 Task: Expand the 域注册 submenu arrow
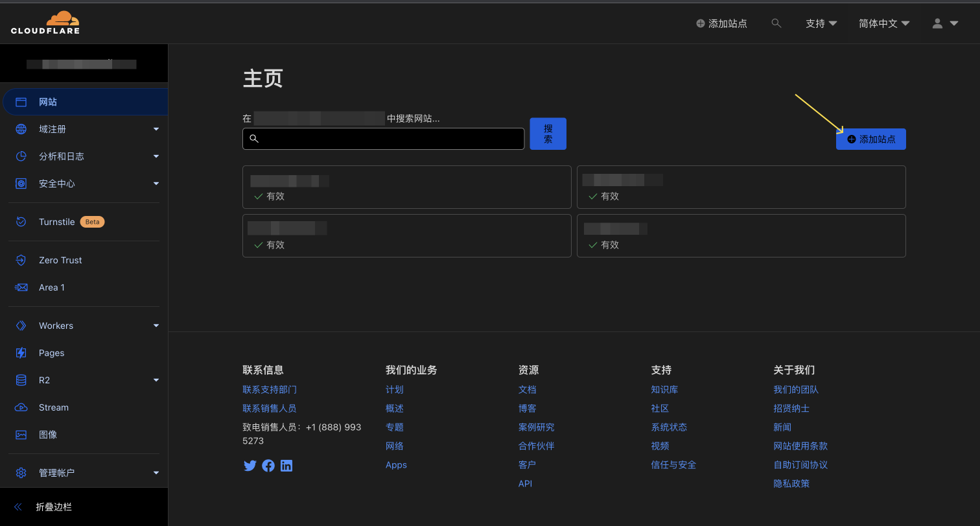click(156, 129)
